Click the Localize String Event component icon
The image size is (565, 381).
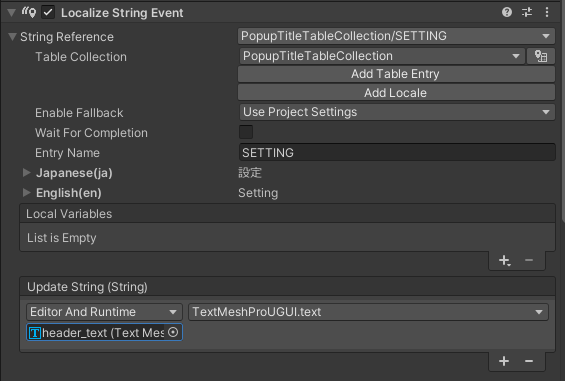click(x=29, y=13)
